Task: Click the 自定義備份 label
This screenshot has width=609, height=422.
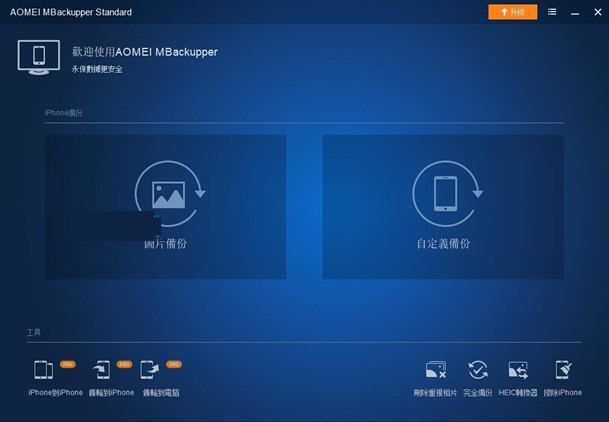Action: [443, 244]
